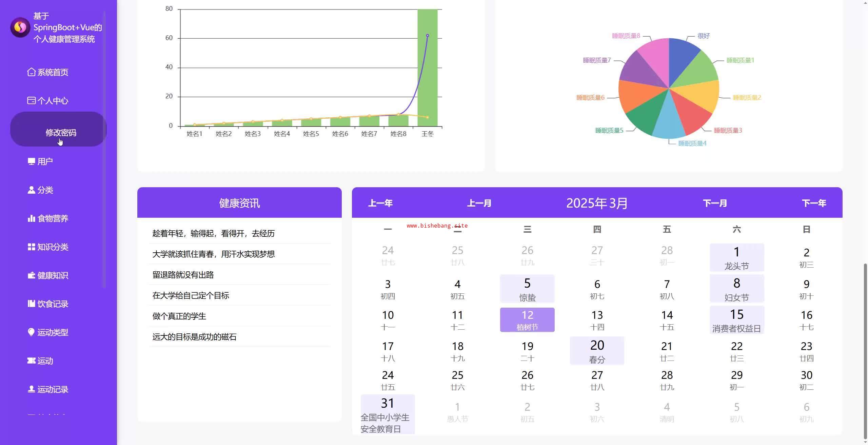Click the grid icon beside 知识分类
This screenshot has height=445, width=868.
pyautogui.click(x=31, y=247)
